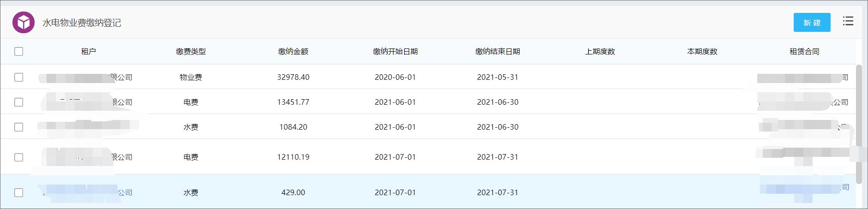Sort by the 租户 column header
Screen dimensions: 868x209
pos(89,52)
